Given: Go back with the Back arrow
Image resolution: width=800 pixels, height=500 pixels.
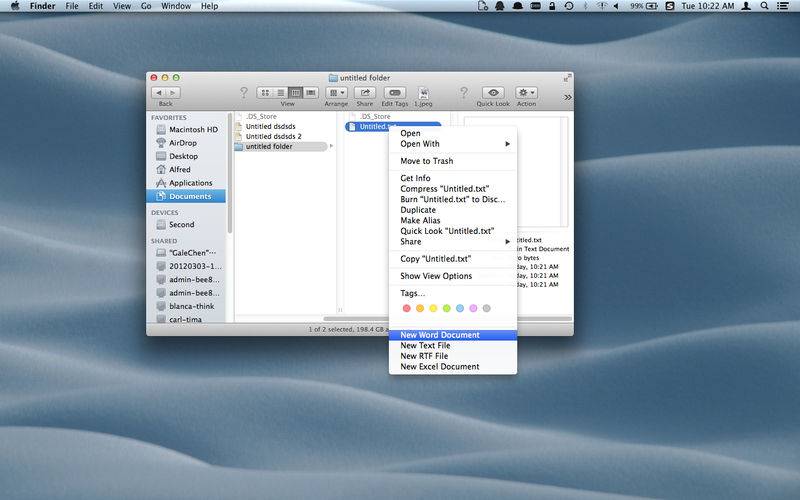Looking at the screenshot, I should coord(159,93).
